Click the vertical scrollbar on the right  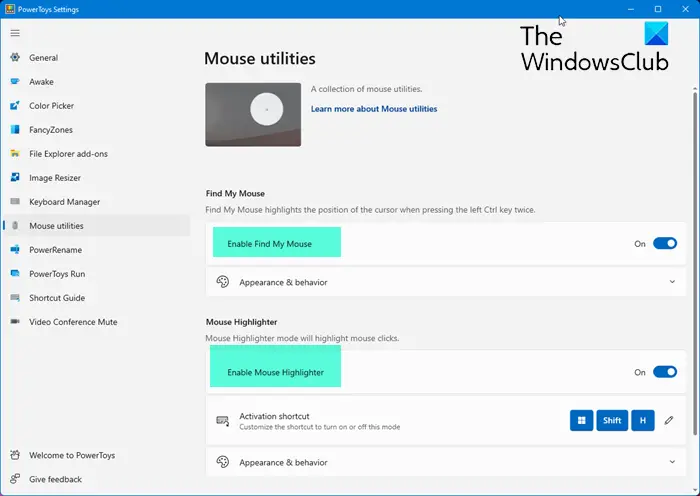695,263
